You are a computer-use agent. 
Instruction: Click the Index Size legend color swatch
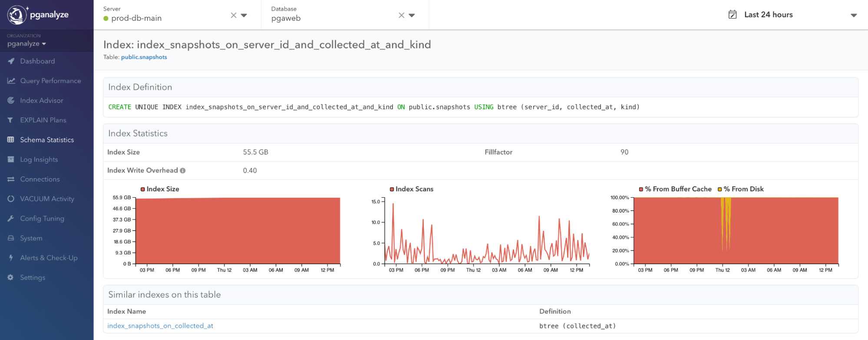(143, 189)
